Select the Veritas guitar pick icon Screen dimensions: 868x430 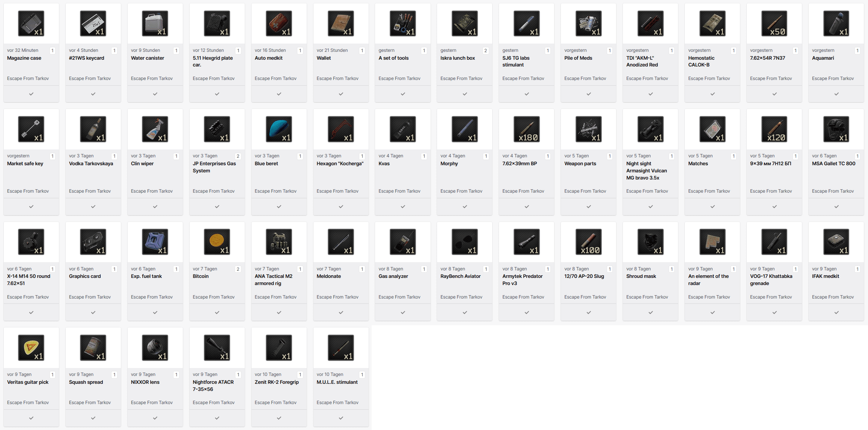pos(31,348)
